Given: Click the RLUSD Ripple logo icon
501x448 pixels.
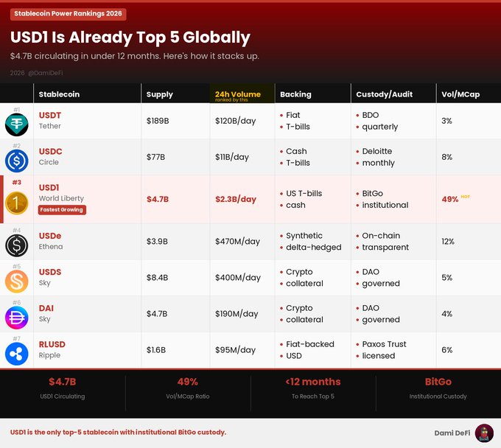Looking at the screenshot, I should tap(17, 354).
